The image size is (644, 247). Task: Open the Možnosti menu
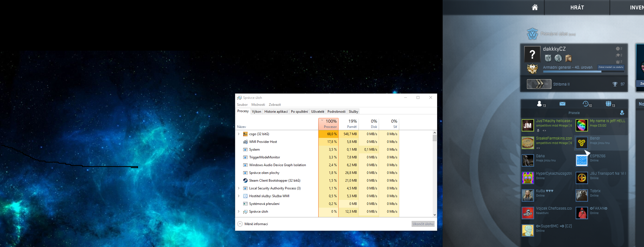coord(258,105)
